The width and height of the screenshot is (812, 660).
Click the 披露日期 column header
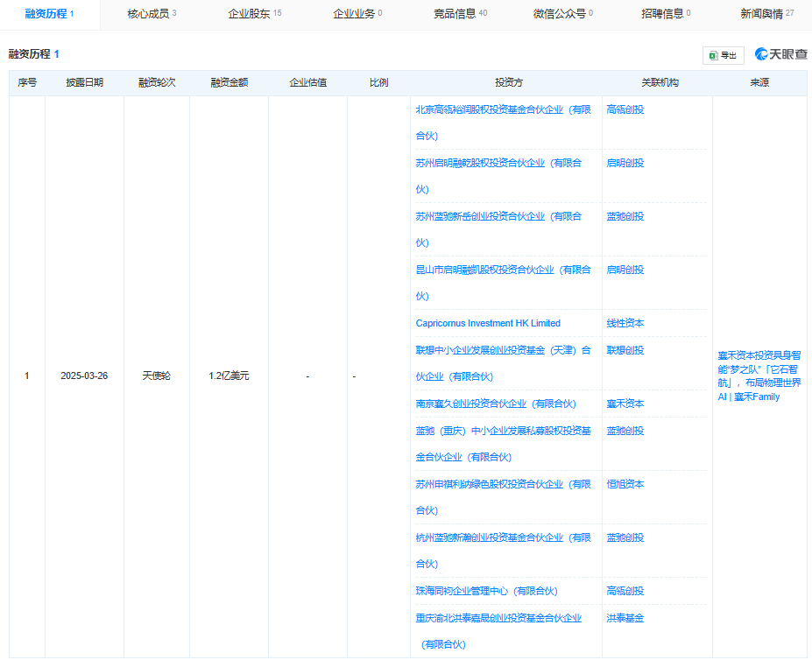pyautogui.click(x=84, y=83)
